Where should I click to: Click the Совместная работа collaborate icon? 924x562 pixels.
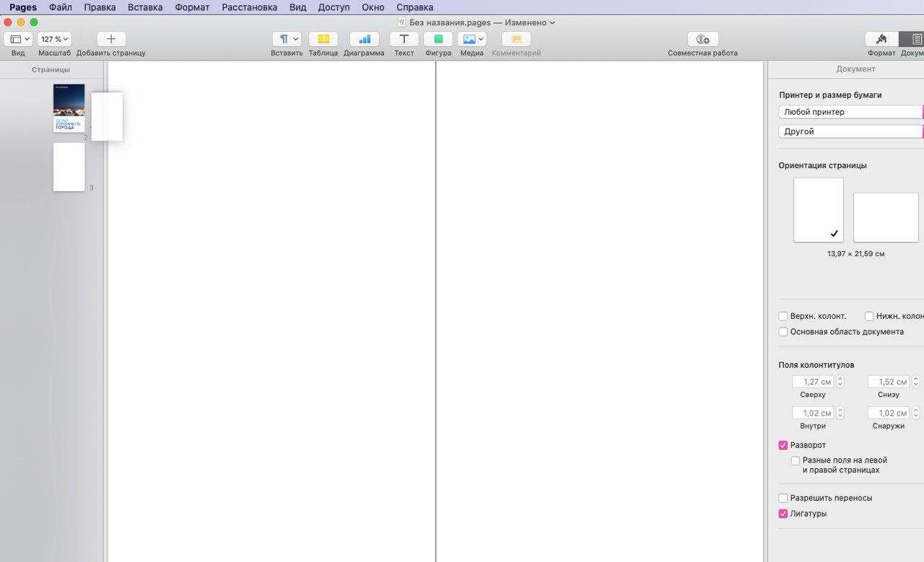(702, 39)
